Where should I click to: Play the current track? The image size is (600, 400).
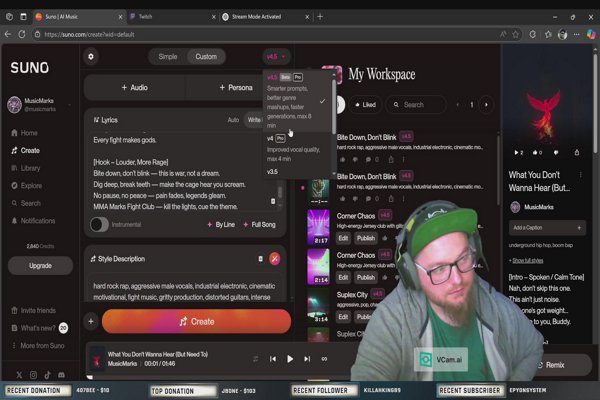coord(290,359)
